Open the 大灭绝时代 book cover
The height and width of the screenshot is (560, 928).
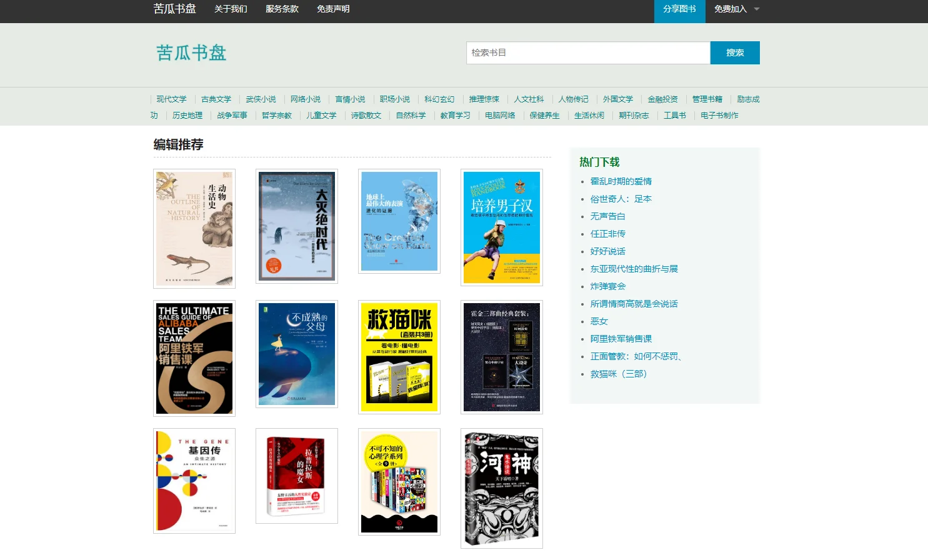[x=297, y=226]
